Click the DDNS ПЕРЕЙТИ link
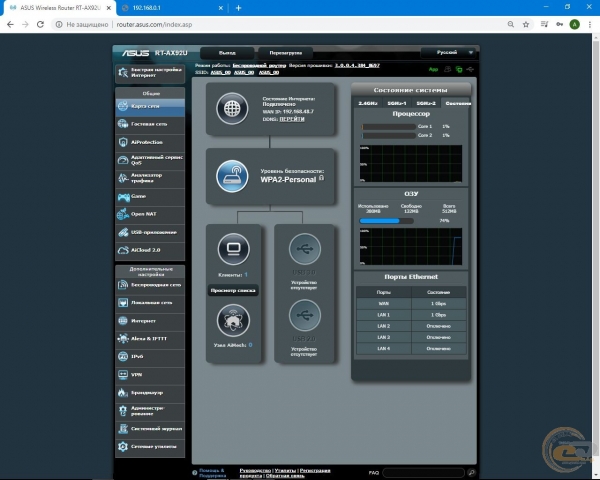Screen dimensions: 600x480 pyautogui.click(x=292, y=119)
